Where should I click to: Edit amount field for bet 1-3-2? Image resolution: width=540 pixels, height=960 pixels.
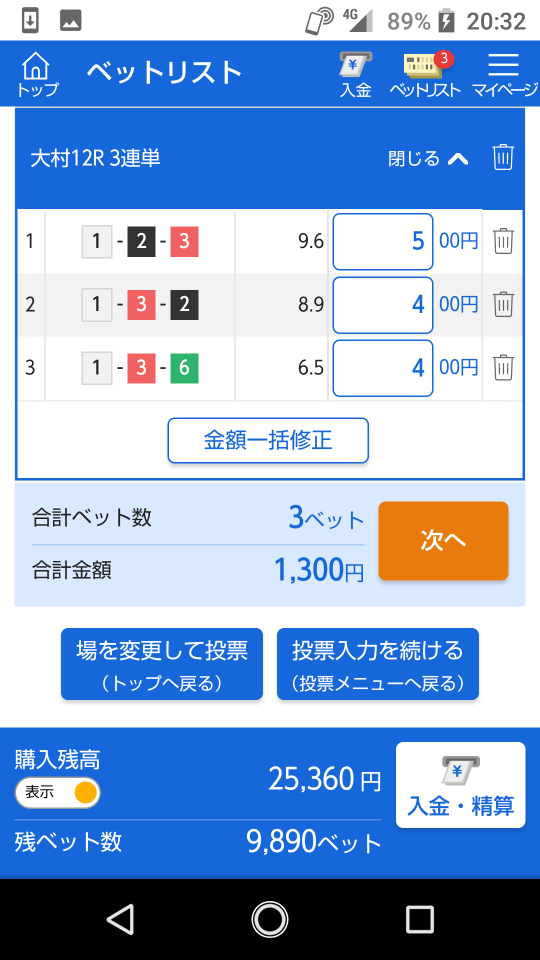click(383, 304)
